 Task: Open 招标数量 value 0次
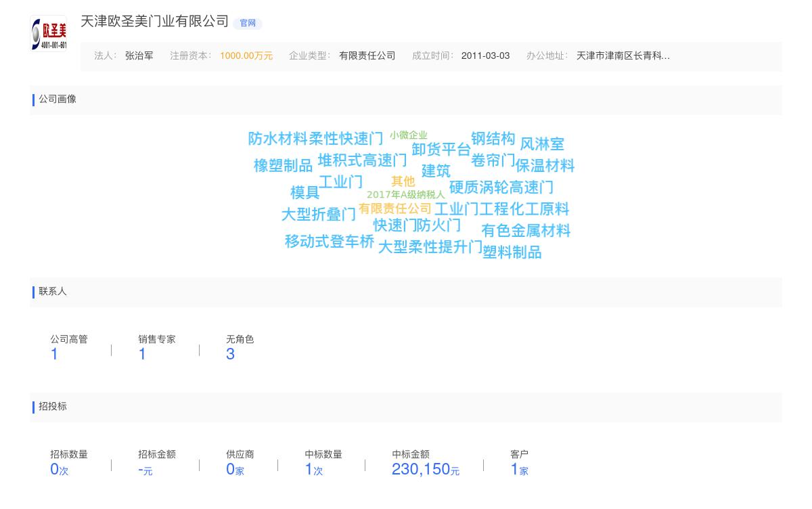[60, 469]
